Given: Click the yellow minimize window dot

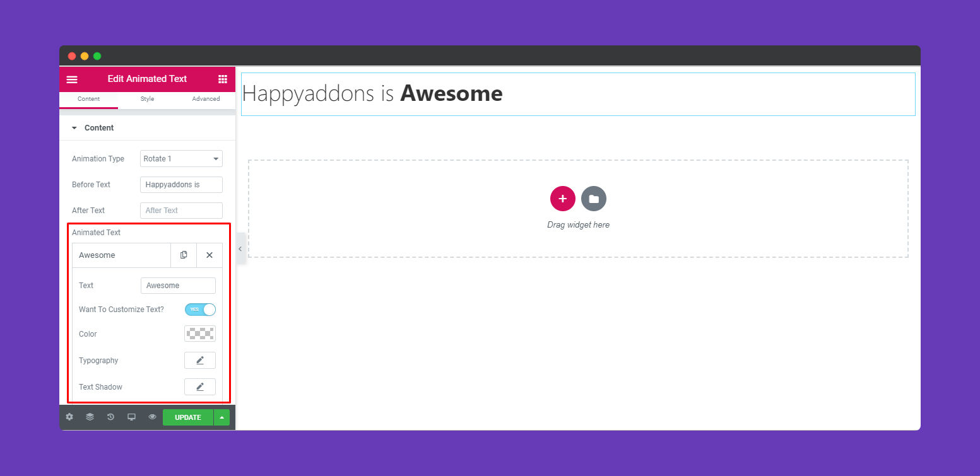Looking at the screenshot, I should (85, 56).
